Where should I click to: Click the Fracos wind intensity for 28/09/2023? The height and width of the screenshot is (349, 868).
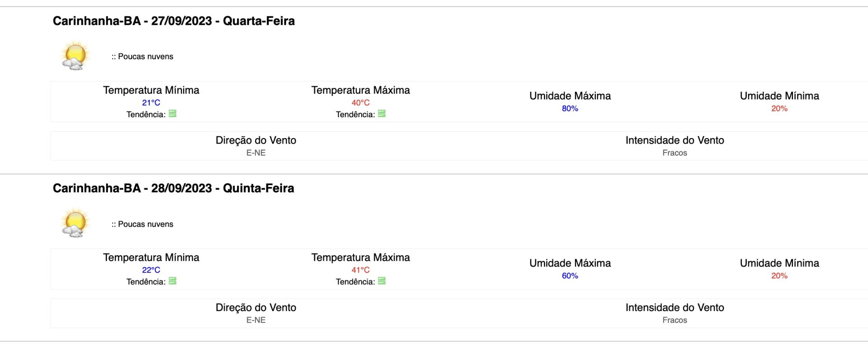click(x=675, y=320)
